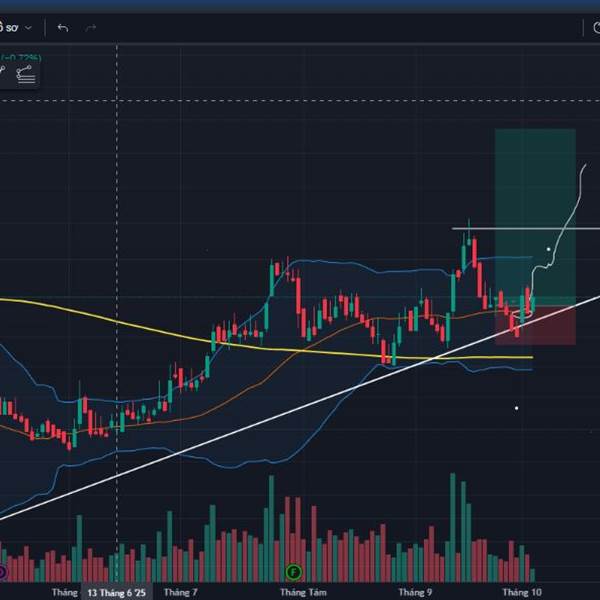Image resolution: width=600 pixels, height=600 pixels.
Task: Select the green percent change value text
Action: tap(21, 58)
